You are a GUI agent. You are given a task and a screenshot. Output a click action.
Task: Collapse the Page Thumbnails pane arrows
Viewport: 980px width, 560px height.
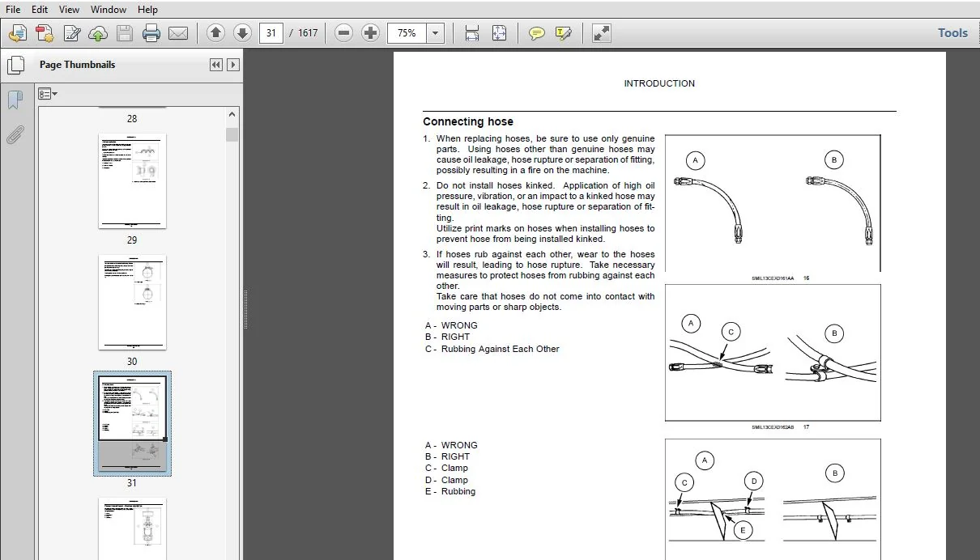[216, 65]
